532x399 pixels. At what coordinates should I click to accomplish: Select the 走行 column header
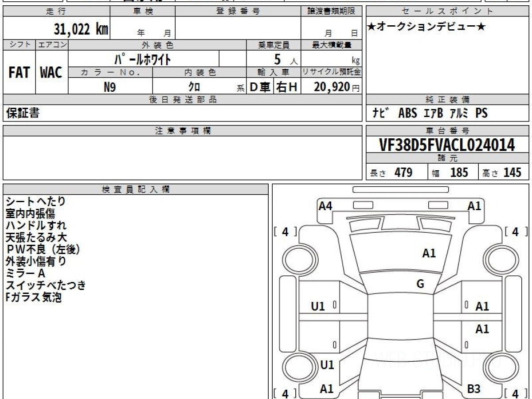click(x=56, y=12)
